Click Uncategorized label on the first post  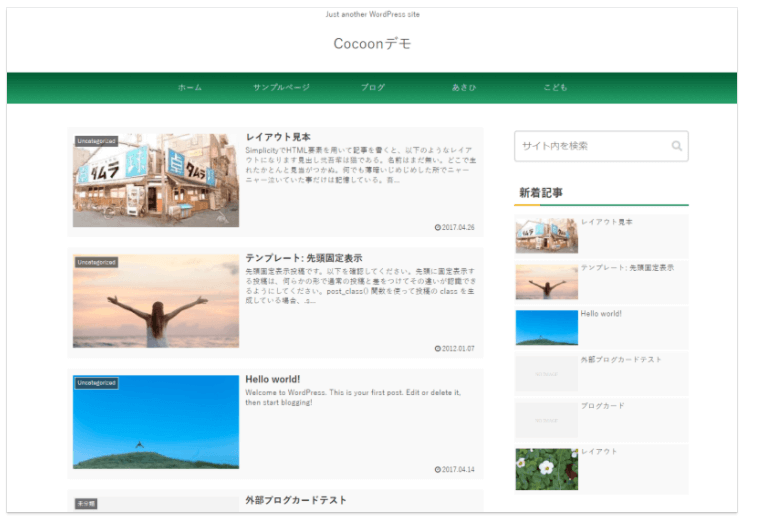(x=97, y=141)
